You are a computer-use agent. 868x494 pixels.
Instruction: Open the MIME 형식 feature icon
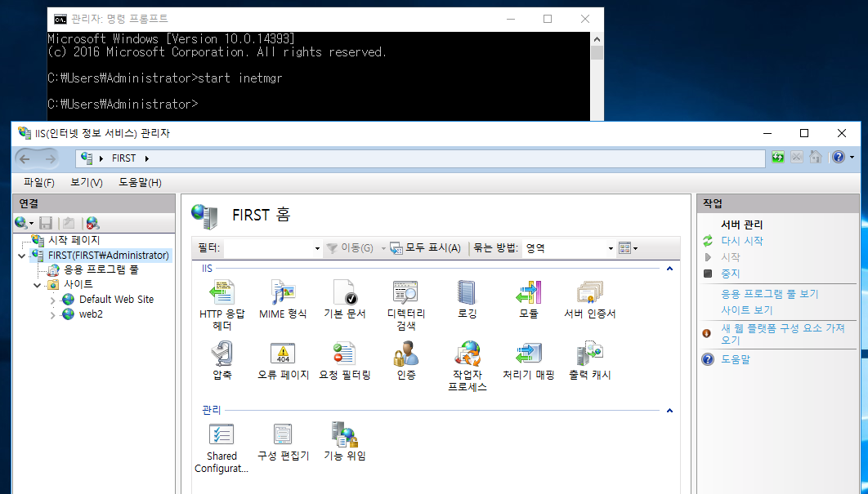click(x=283, y=292)
